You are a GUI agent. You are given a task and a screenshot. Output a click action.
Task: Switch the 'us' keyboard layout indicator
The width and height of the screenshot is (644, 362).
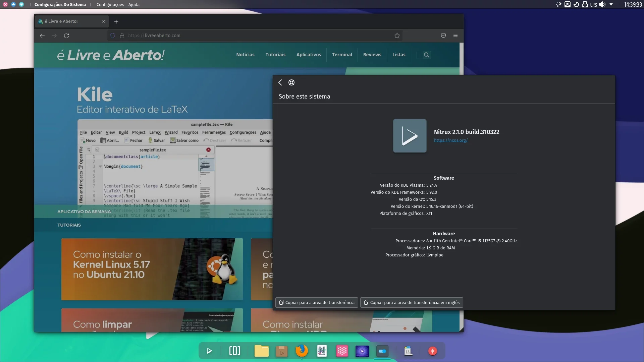tap(593, 4)
